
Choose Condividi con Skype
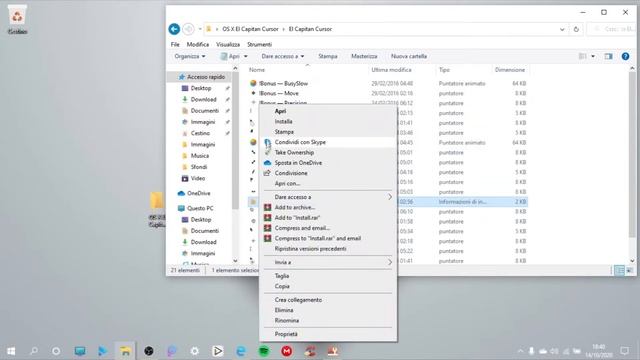click(328, 142)
